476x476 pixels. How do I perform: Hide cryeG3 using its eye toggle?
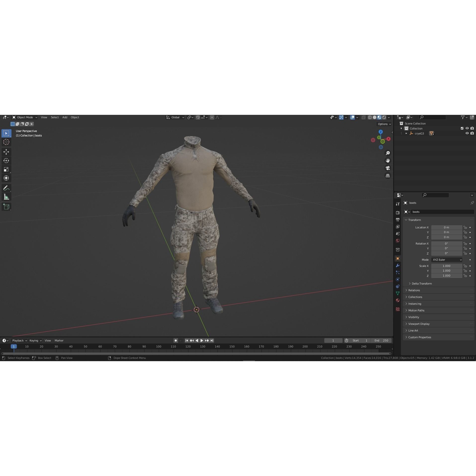[467, 133]
